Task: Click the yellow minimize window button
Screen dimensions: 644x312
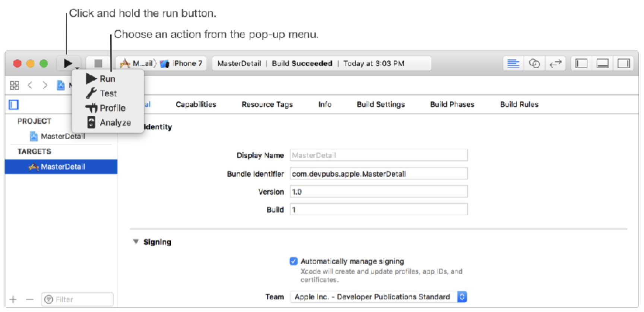Action: pyautogui.click(x=31, y=63)
